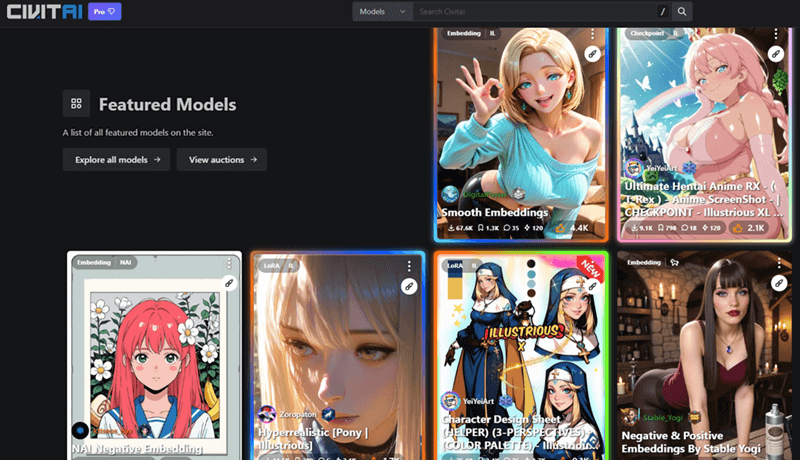Click thumbs-up 4.4K on Smooth Embeddings
Image resolution: width=800 pixels, height=460 pixels.
572,228
